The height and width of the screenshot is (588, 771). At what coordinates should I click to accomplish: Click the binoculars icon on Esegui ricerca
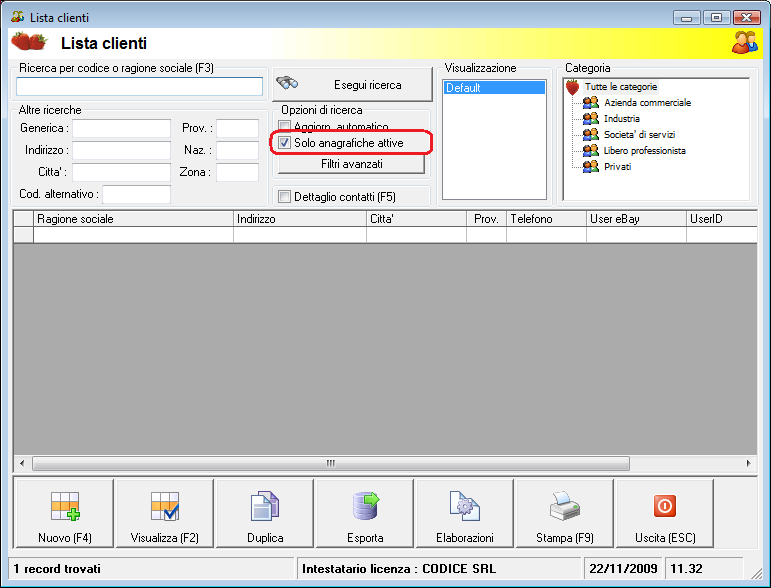pos(287,83)
